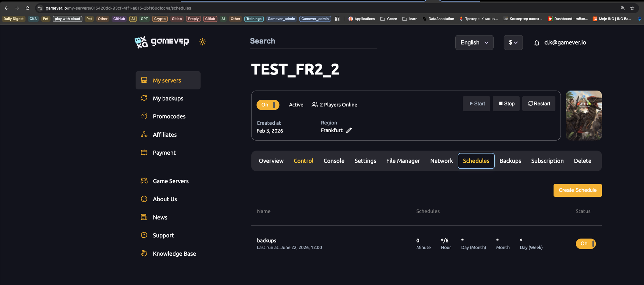Toggle backups schedule On switch
Image resolution: width=644 pixels, height=285 pixels.
(x=586, y=244)
